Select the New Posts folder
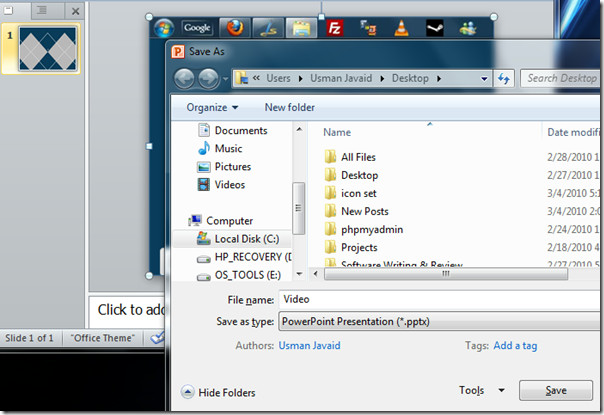Viewport: 604px width, 415px height. coord(357,212)
